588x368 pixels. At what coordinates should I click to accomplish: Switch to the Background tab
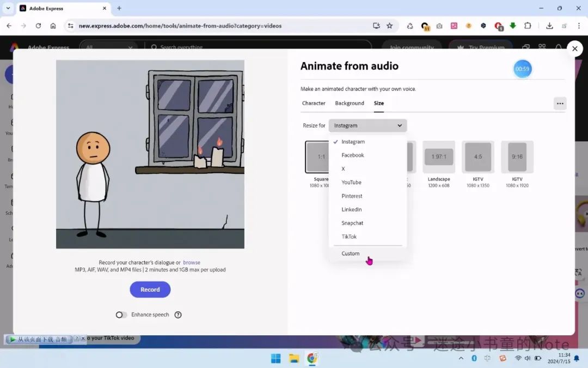coord(350,103)
